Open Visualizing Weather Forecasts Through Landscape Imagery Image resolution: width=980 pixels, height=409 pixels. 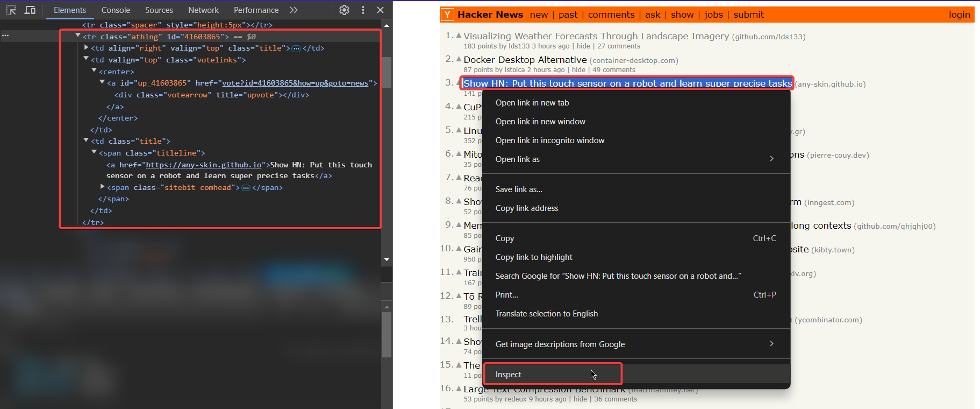coord(596,36)
